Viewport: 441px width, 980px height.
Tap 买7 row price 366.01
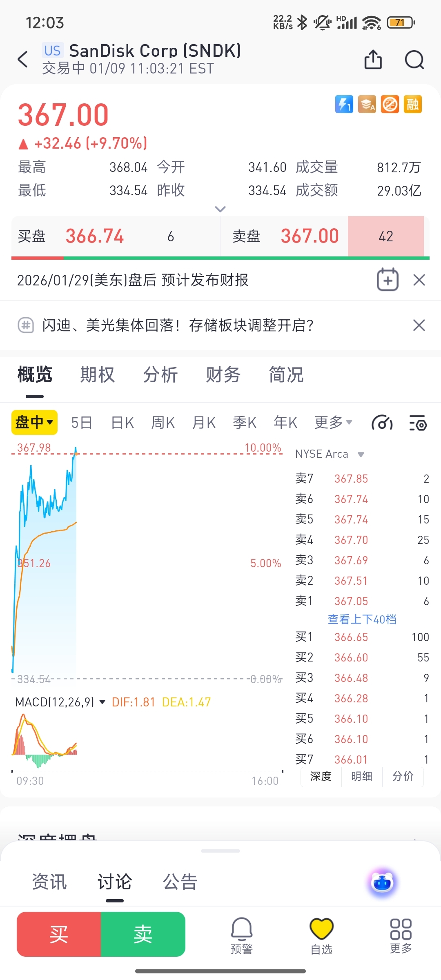(351, 759)
